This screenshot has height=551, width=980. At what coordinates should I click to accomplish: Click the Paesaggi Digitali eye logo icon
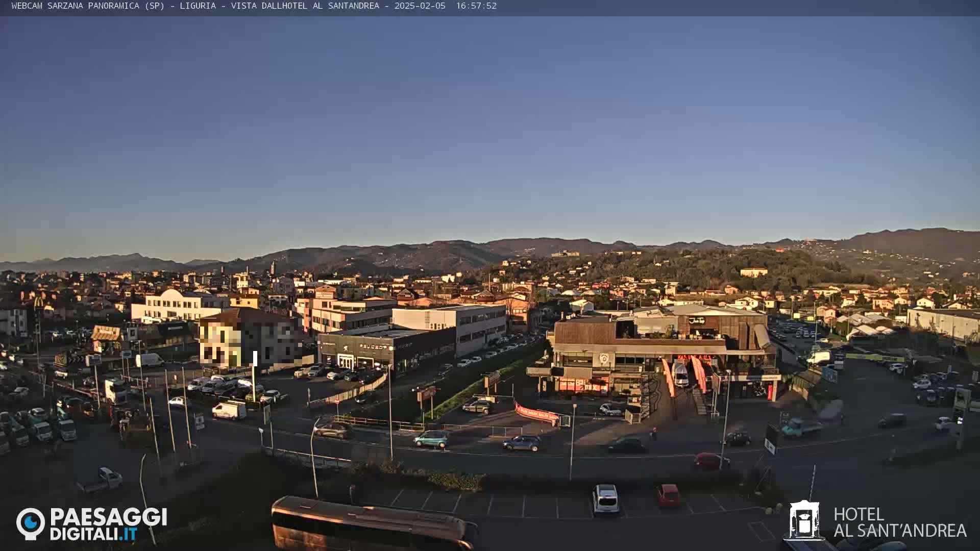(x=30, y=523)
